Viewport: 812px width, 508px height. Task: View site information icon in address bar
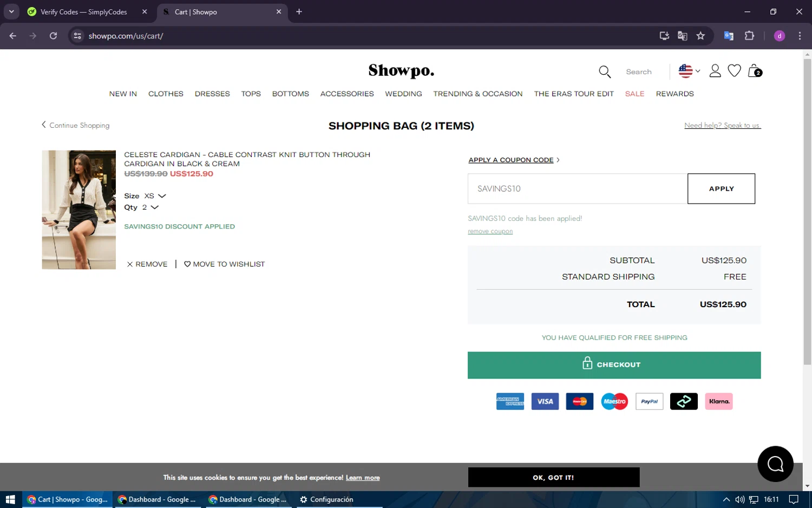[77, 36]
